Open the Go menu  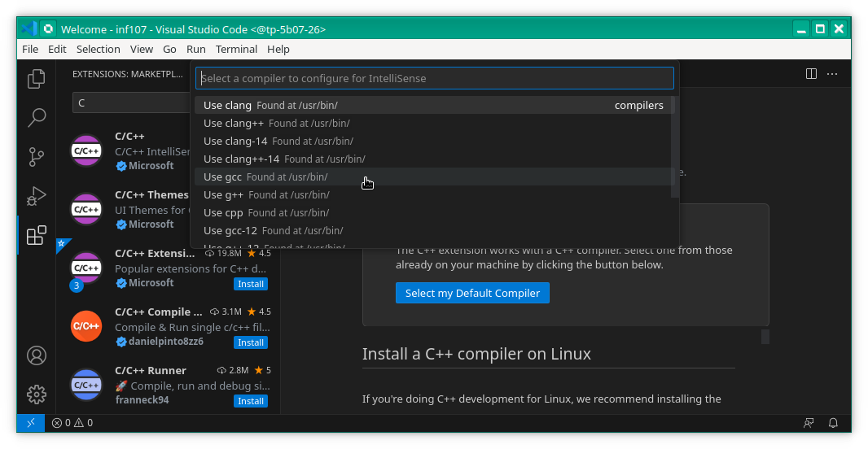click(169, 50)
